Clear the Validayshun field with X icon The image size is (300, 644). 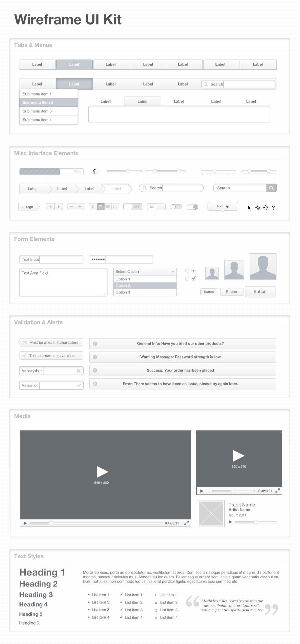pyautogui.click(x=79, y=371)
